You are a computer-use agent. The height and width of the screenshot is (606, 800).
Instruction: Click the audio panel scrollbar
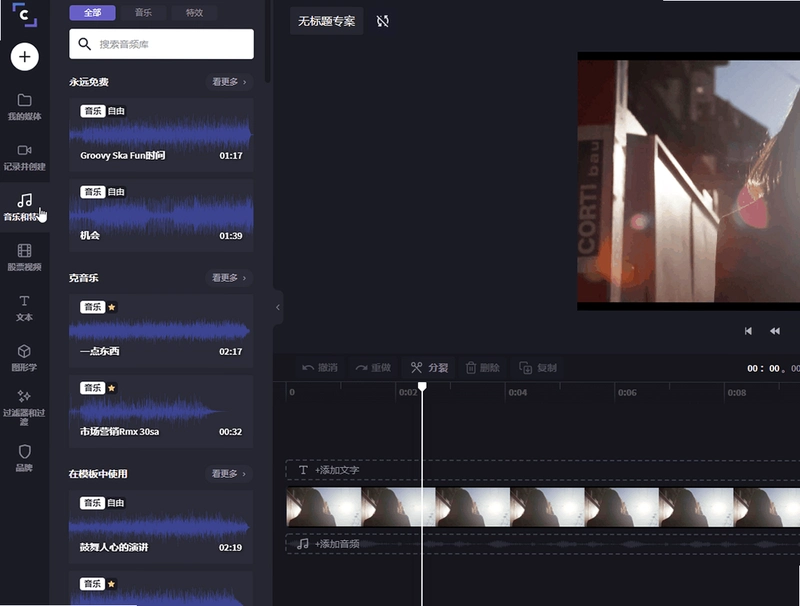tap(268, 41)
